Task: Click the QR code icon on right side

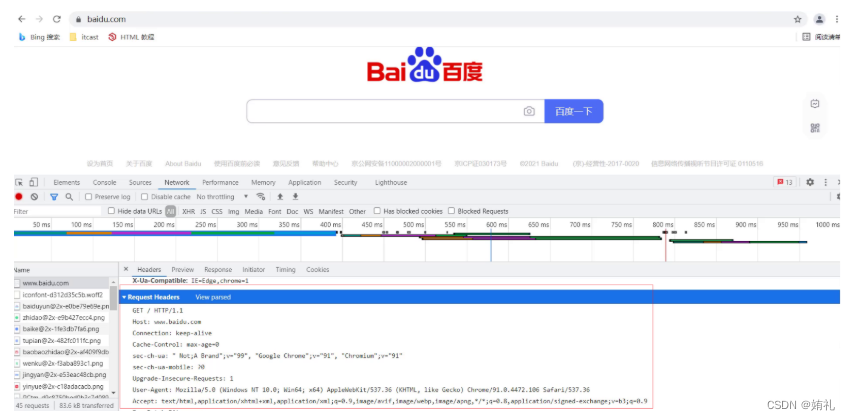Action: tap(815, 128)
